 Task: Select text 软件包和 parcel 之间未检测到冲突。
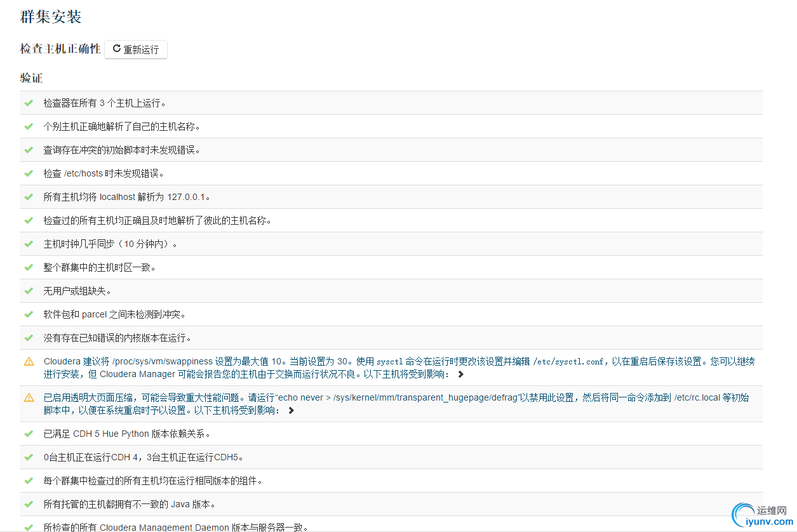(x=114, y=314)
